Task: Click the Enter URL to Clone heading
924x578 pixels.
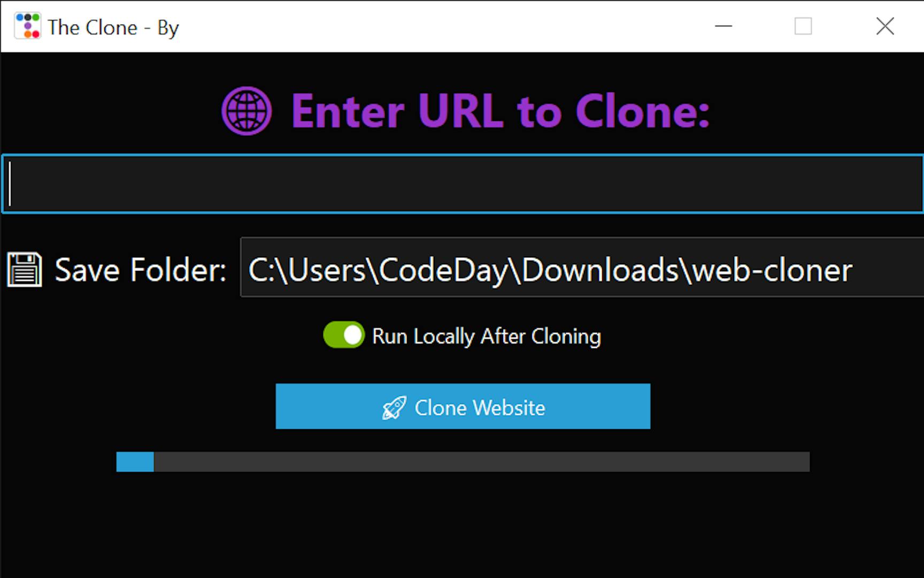Action: 500,111
